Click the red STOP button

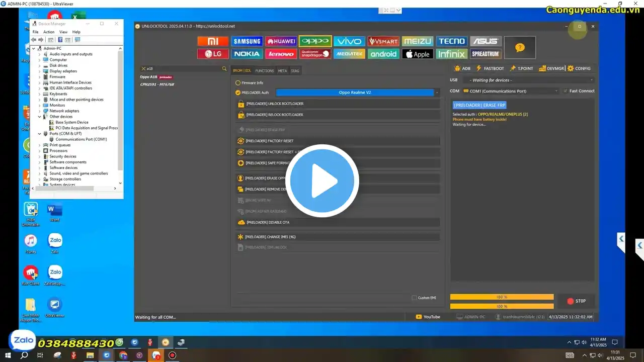click(x=577, y=301)
